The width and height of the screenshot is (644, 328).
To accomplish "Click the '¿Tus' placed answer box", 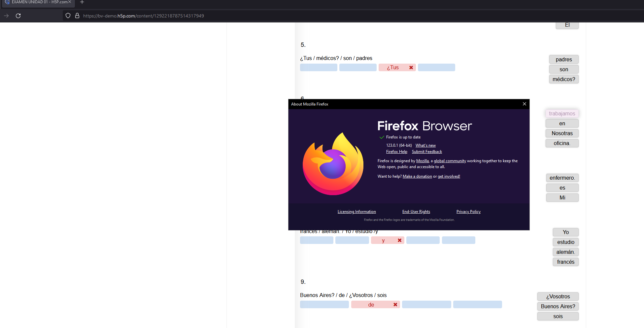I will pos(397,68).
